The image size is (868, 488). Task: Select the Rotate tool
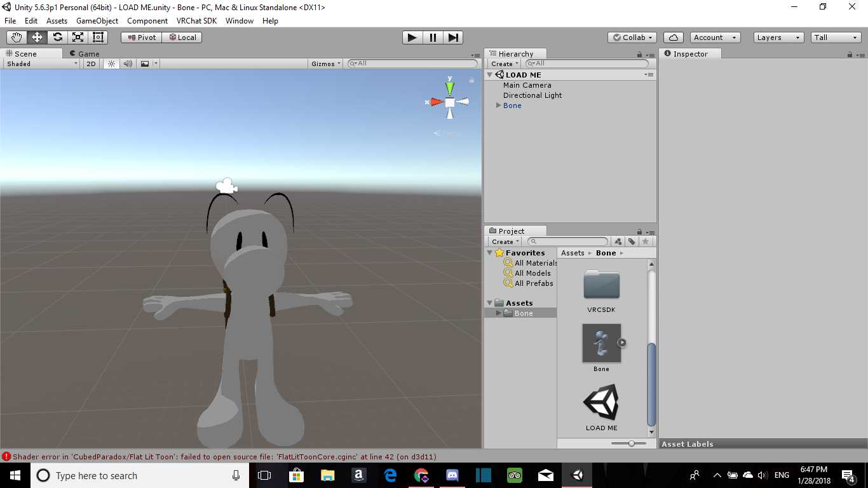(57, 37)
